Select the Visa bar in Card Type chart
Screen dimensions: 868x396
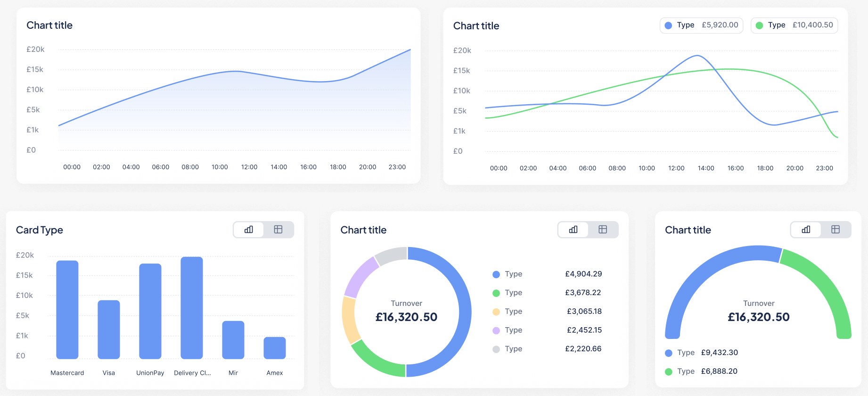pos(109,330)
